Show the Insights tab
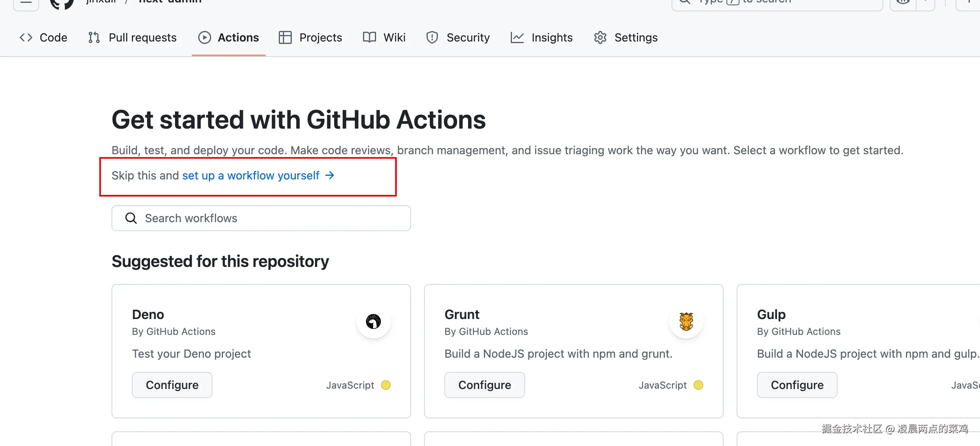Screen dimensions: 980x446 tap(542, 37)
